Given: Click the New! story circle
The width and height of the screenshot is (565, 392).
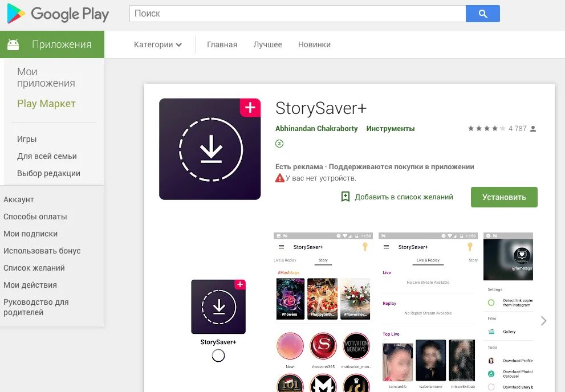Looking at the screenshot, I should click(290, 346).
